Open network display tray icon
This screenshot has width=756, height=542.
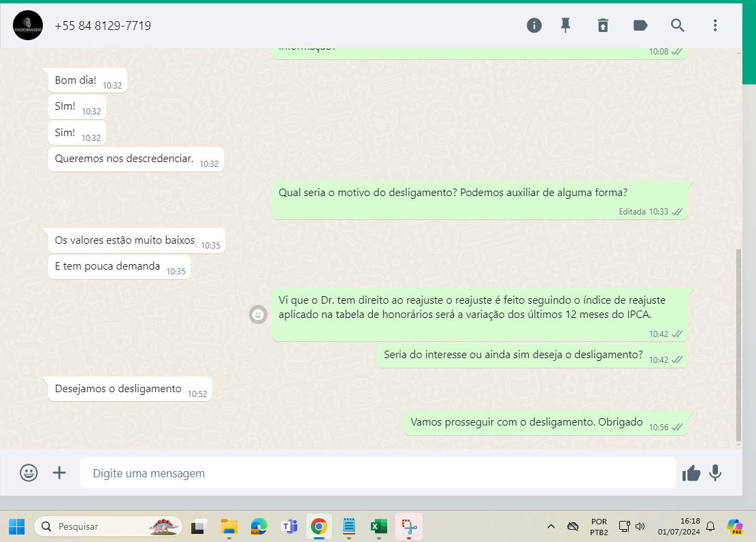[x=625, y=526]
